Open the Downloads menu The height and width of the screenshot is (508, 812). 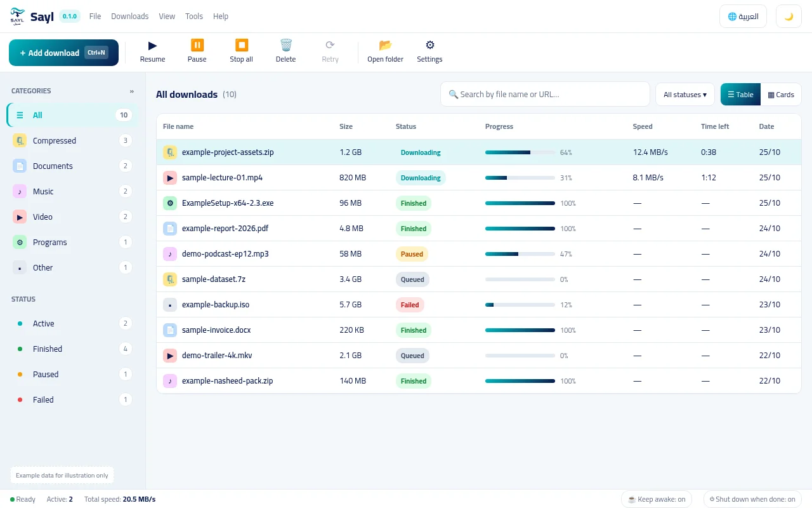(130, 17)
